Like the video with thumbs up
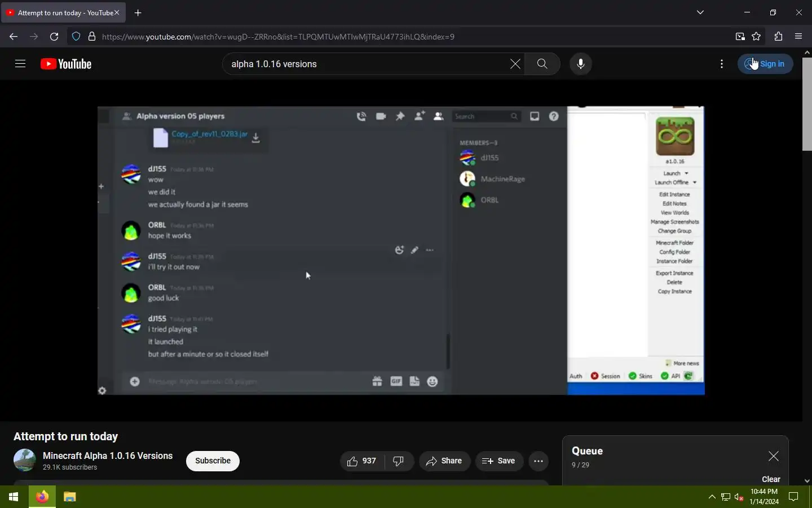The width and height of the screenshot is (812, 508). pos(362,461)
